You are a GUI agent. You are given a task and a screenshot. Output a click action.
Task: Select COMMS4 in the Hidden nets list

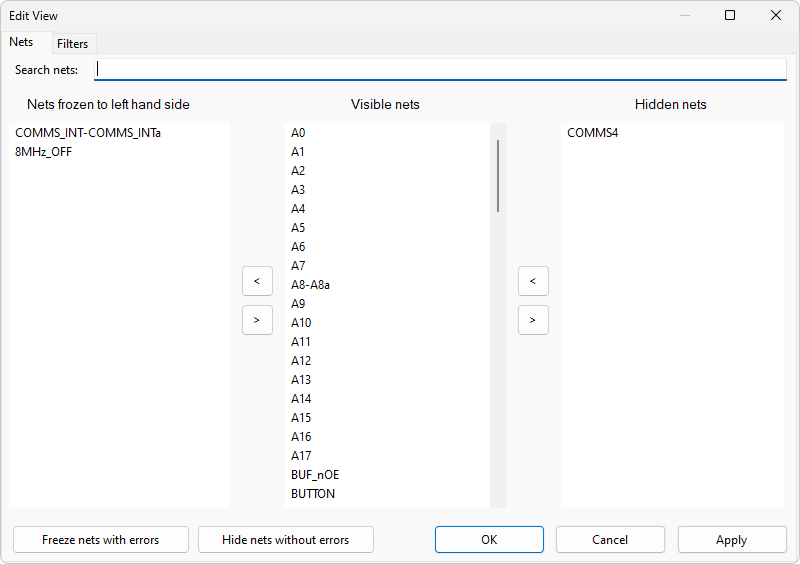(593, 133)
